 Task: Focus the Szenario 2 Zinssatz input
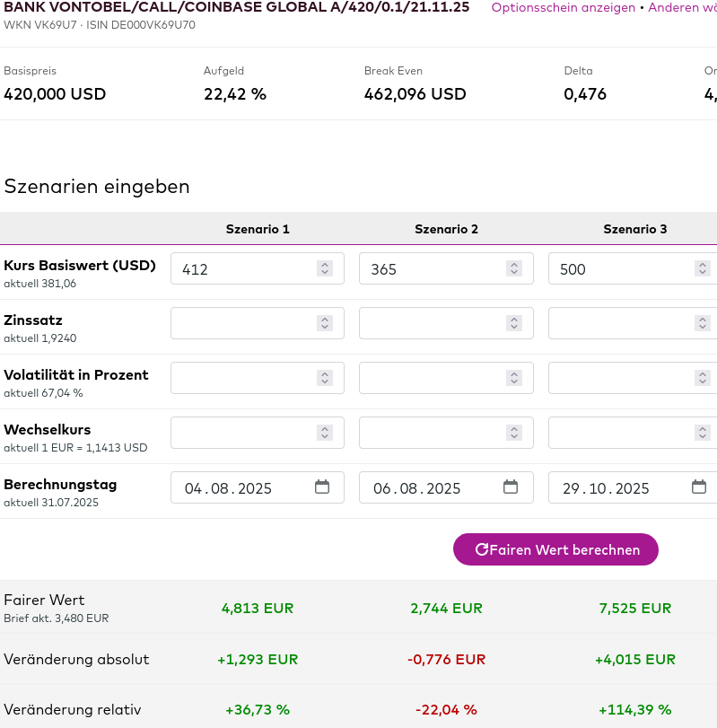[431, 323]
